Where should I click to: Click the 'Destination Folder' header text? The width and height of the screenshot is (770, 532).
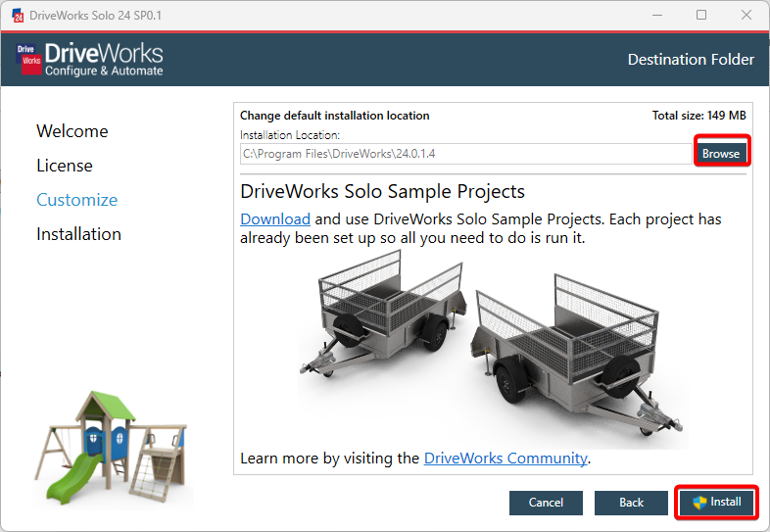(691, 60)
